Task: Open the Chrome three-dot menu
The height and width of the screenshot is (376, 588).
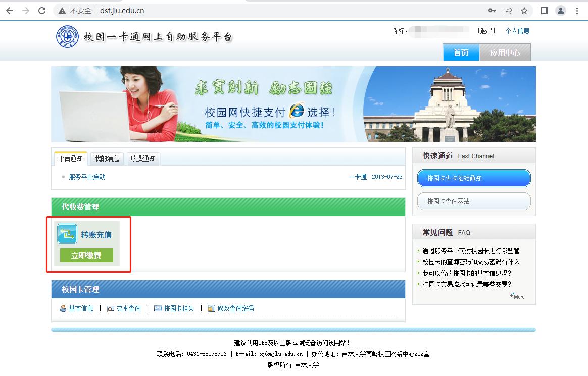Action: point(577,11)
